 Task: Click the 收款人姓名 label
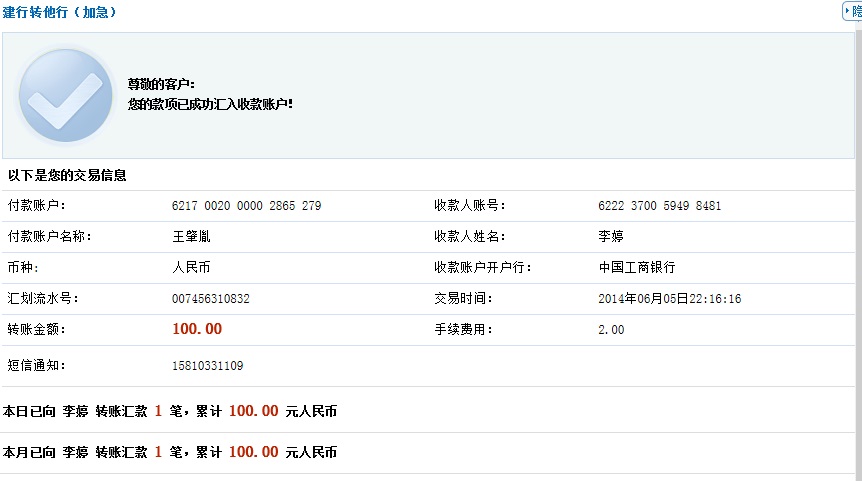click(x=469, y=236)
